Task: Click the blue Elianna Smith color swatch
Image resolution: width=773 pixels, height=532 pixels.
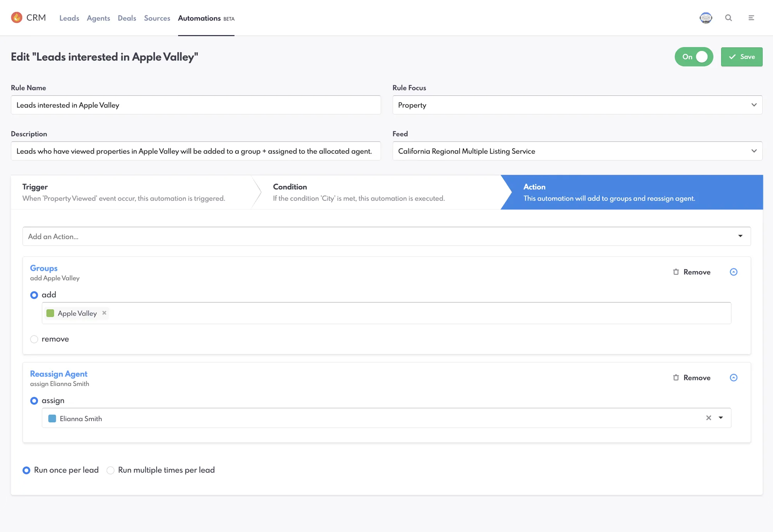Action: (52, 418)
